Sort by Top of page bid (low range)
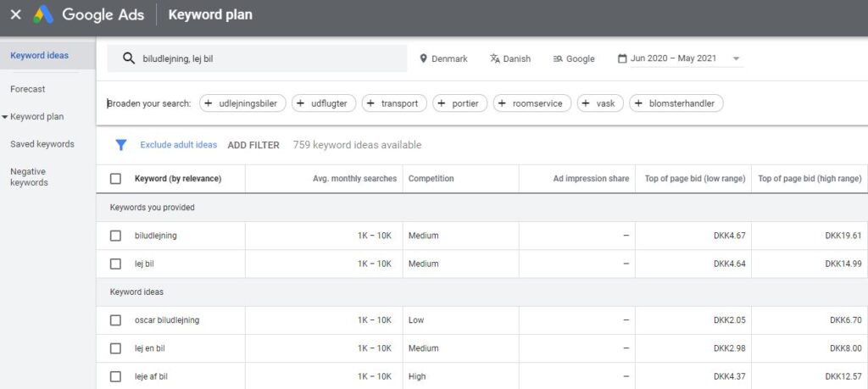 [x=695, y=179]
